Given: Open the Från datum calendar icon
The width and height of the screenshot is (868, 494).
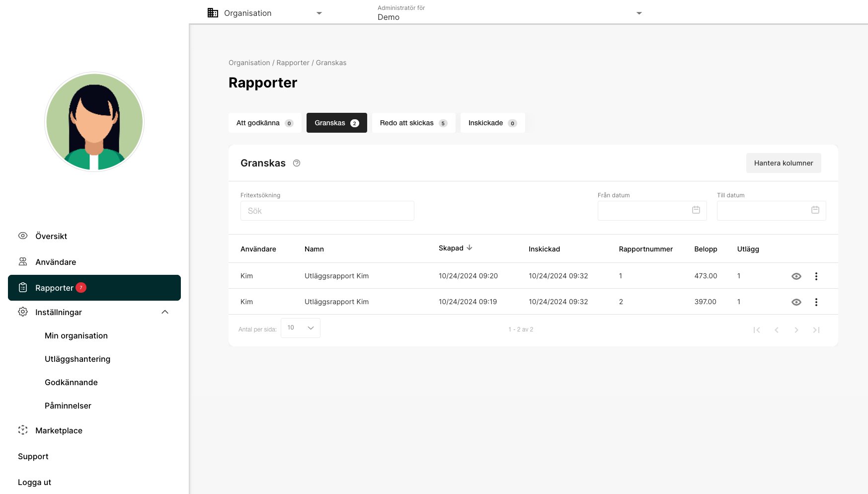Looking at the screenshot, I should point(696,210).
